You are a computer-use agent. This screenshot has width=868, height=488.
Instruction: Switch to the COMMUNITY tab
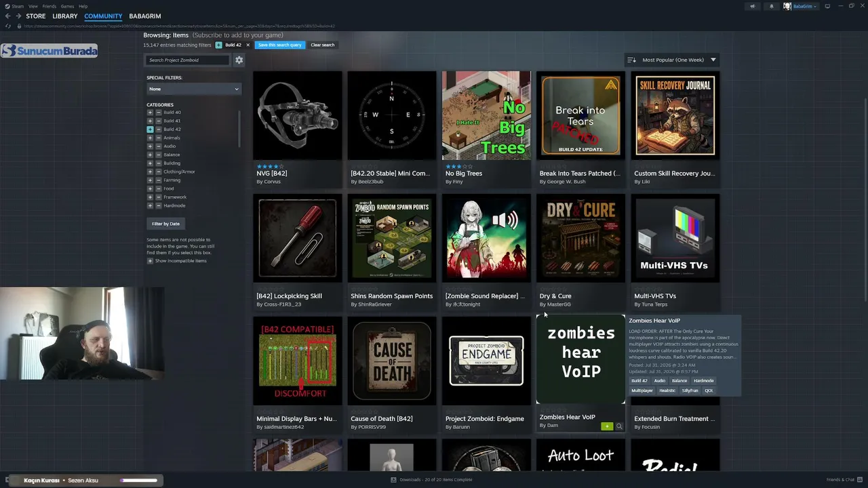pos(103,16)
